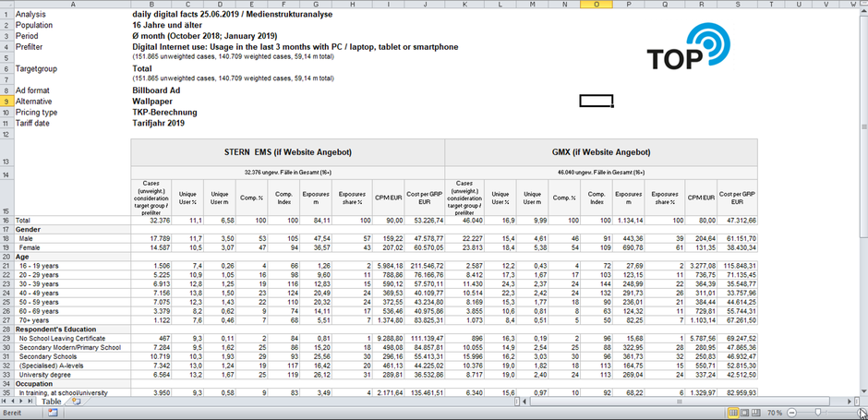Click the macro record icon in status bar
This screenshot has width=868, height=420.
pos(54,413)
